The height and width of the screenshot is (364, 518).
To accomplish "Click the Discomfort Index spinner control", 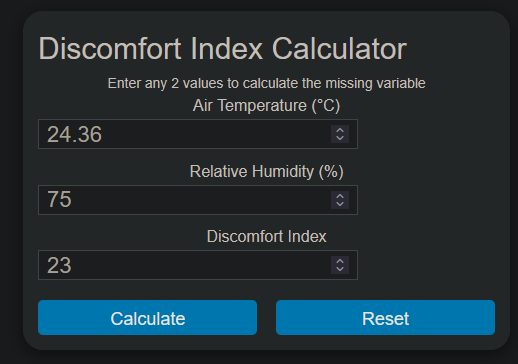I will (x=340, y=265).
